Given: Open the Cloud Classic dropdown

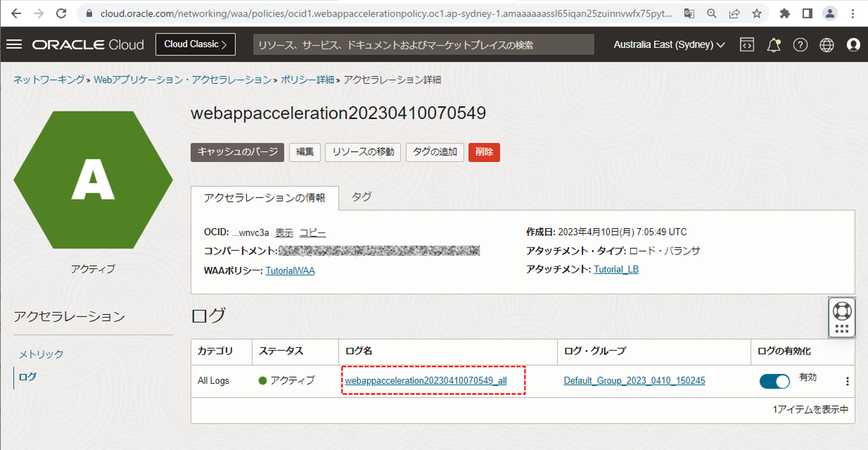Looking at the screenshot, I should point(195,44).
